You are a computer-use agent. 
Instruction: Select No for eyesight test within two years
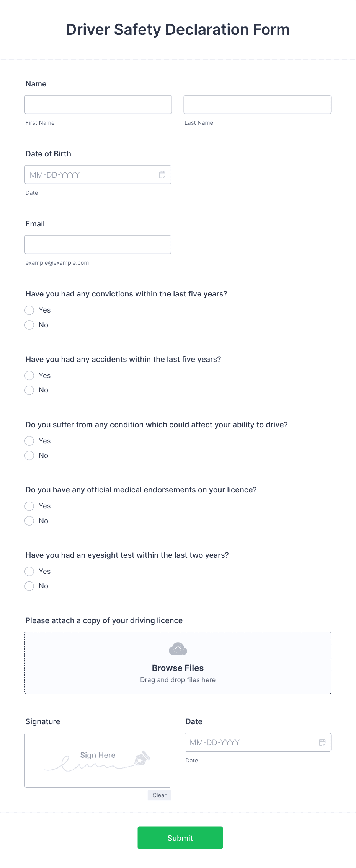coord(29,586)
